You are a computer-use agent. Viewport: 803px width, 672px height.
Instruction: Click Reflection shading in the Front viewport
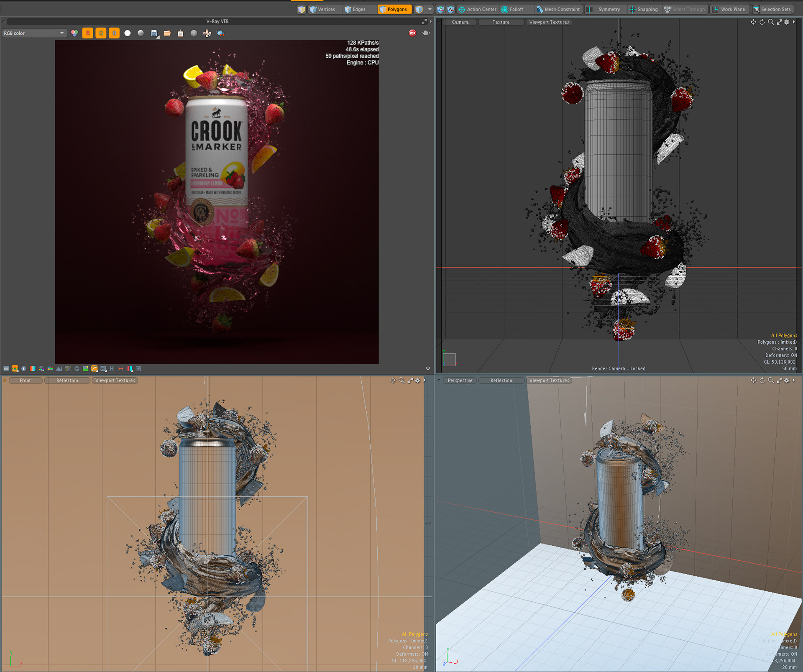(67, 381)
